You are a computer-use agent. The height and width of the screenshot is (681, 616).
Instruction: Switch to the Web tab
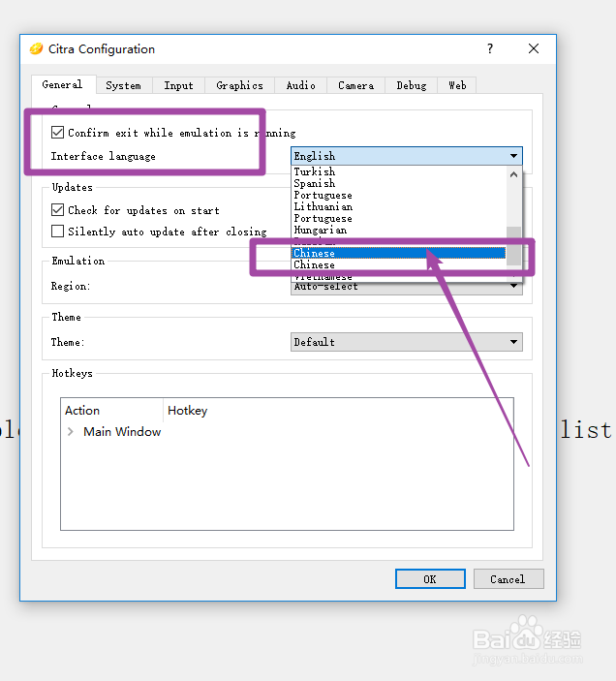coord(457,85)
